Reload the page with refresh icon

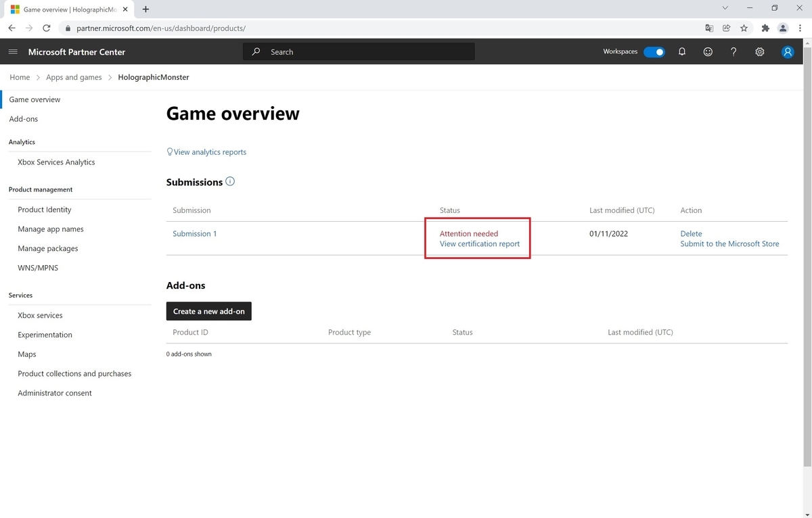[47, 28]
